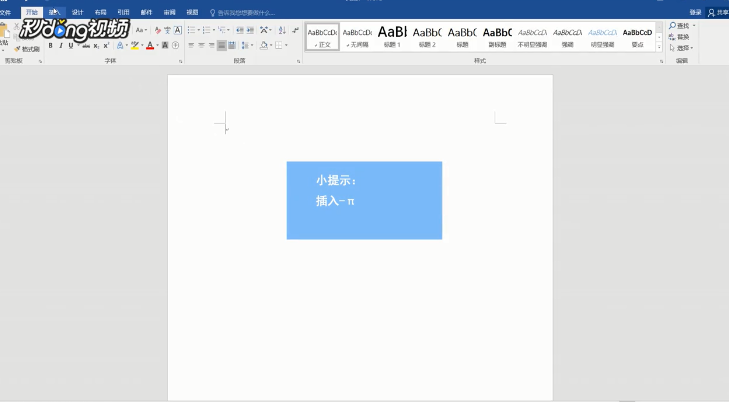This screenshot has height=402, width=729.
Task: Open the 邮件 (Mailings) tab
Action: (x=146, y=13)
